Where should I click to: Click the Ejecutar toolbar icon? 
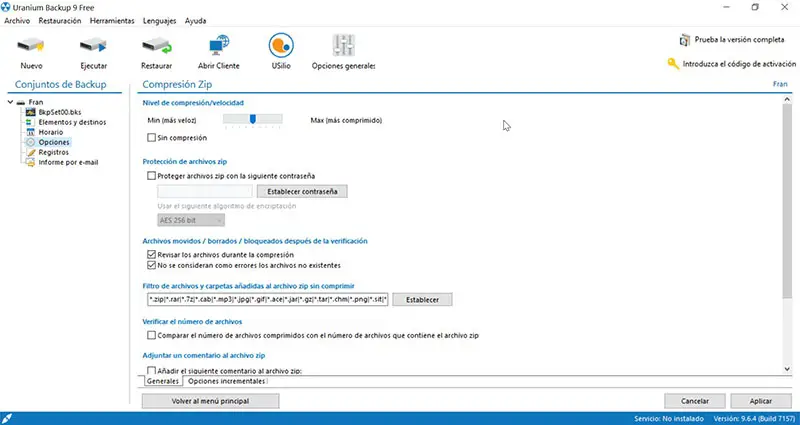coord(93,45)
